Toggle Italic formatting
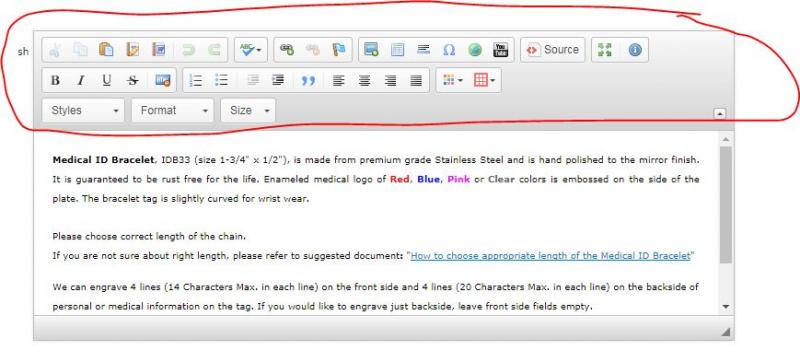Image resolution: width=800 pixels, height=362 pixels. [81, 81]
